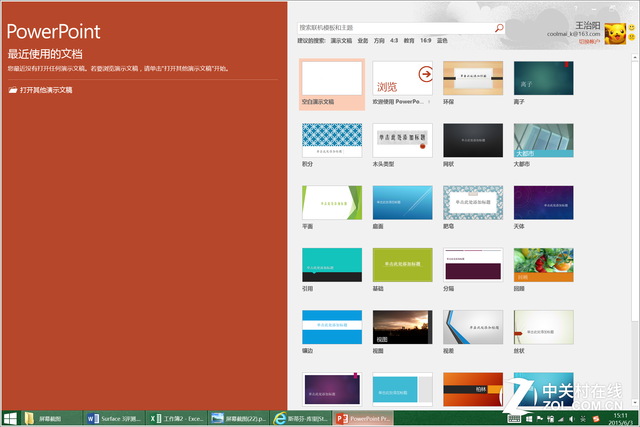Select 回顾 vegetable photo template
The image size is (640, 427).
tap(544, 265)
